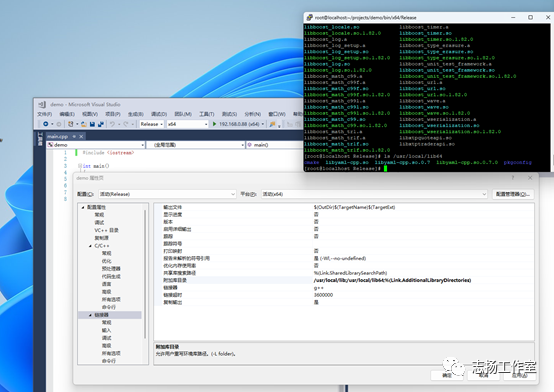This screenshot has height=392, width=554.
Task: Open the 工具(T) menu
Action: pos(207,114)
